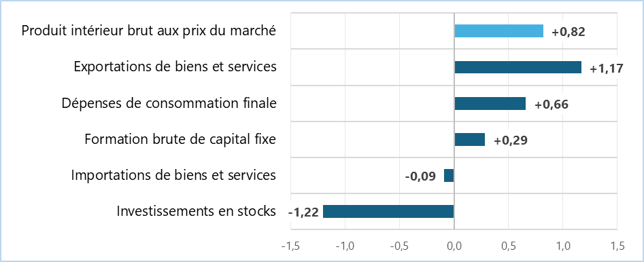Image resolution: width=644 pixels, height=262 pixels.
Task: Click the 0,0 axis tick label
Action: [x=454, y=246]
